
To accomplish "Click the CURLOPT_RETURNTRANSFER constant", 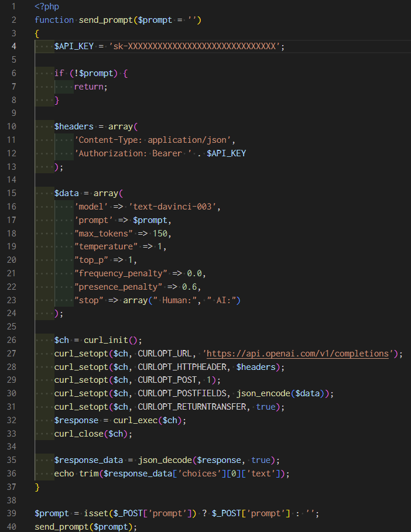I will tap(192, 407).
